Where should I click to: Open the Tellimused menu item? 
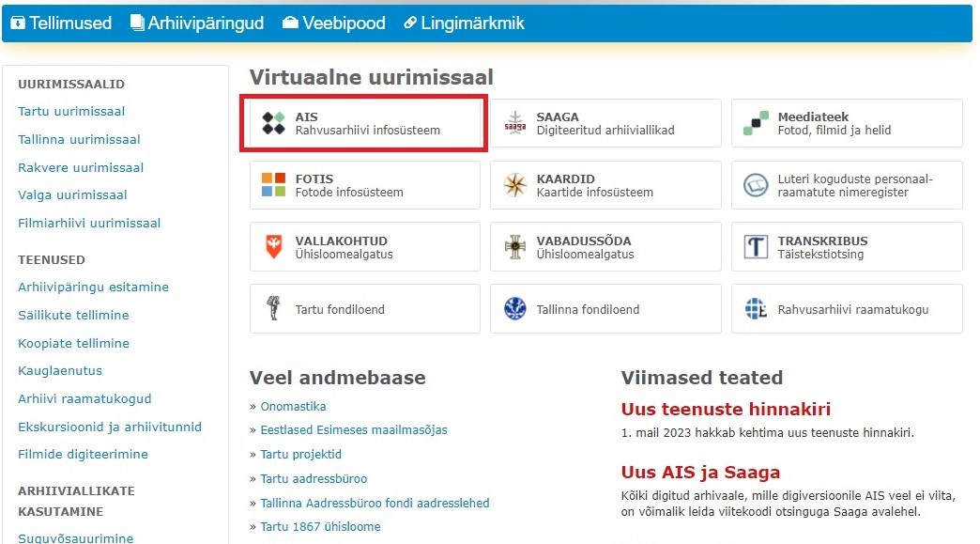pyautogui.click(x=61, y=23)
